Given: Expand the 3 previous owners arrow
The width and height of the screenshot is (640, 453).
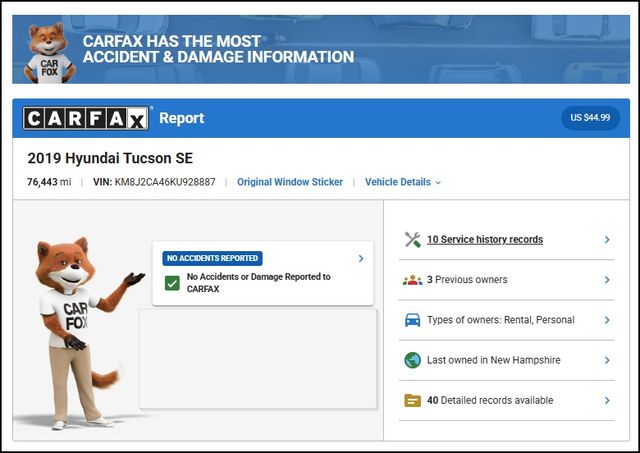Looking at the screenshot, I should point(607,280).
